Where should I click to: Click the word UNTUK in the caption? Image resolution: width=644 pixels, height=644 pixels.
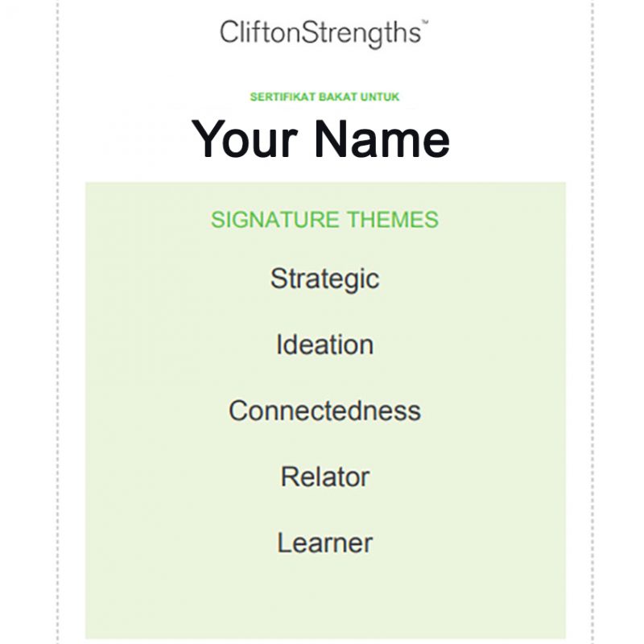click(x=381, y=97)
